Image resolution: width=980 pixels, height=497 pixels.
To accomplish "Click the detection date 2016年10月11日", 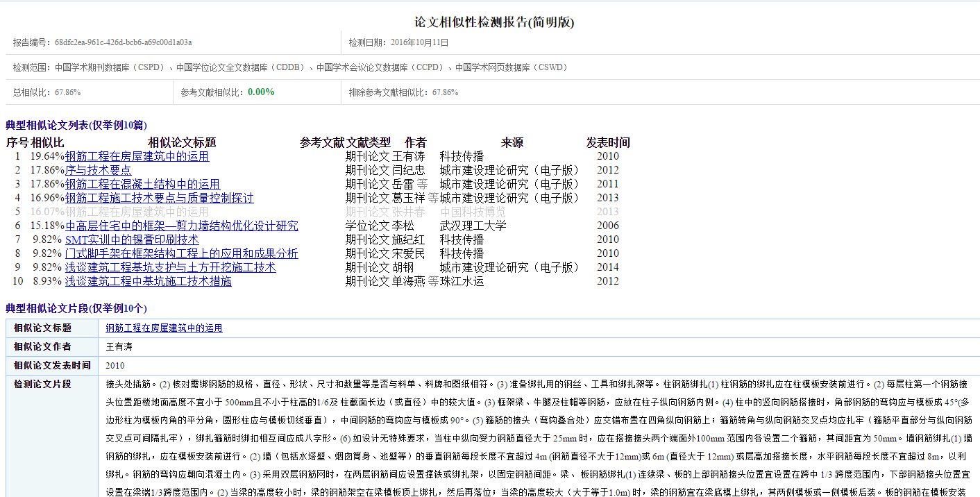I will 419,42.
